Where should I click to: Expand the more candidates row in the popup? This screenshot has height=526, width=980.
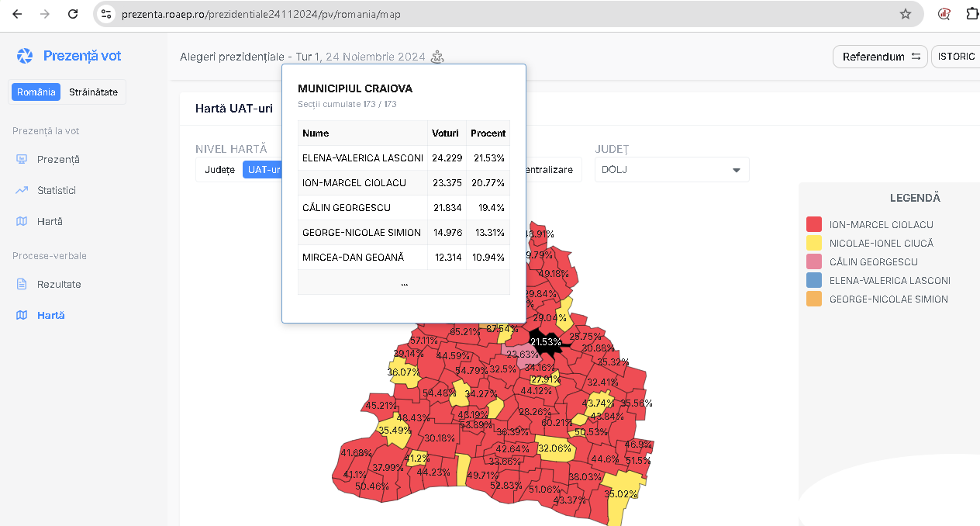(x=404, y=282)
